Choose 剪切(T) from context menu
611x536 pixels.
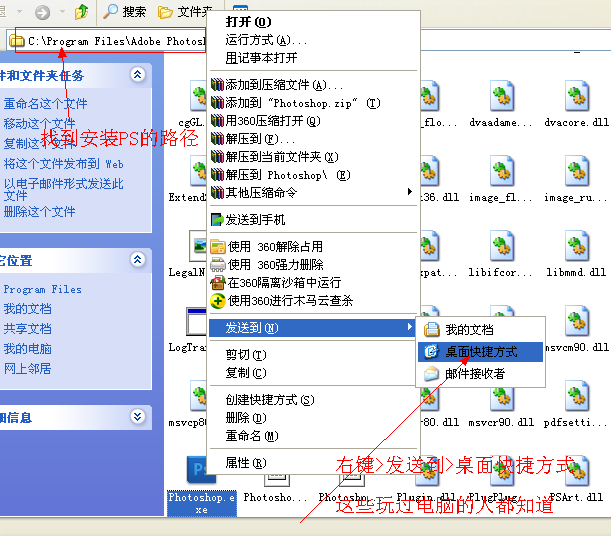[314, 354]
